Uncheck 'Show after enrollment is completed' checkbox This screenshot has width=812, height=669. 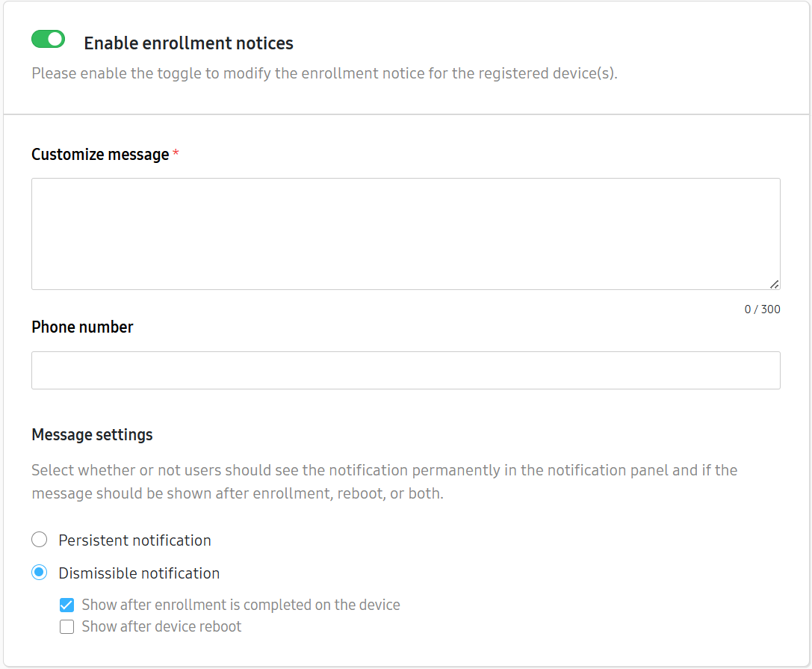coord(67,605)
